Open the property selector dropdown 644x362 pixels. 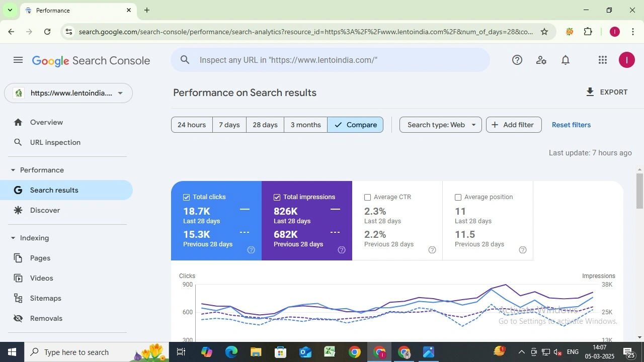(68, 93)
